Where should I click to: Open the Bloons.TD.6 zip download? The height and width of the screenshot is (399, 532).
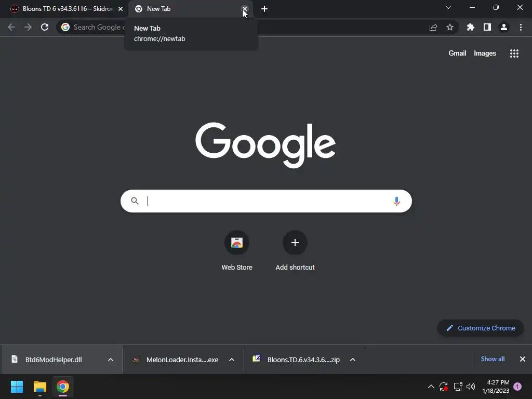pyautogui.click(x=297, y=360)
